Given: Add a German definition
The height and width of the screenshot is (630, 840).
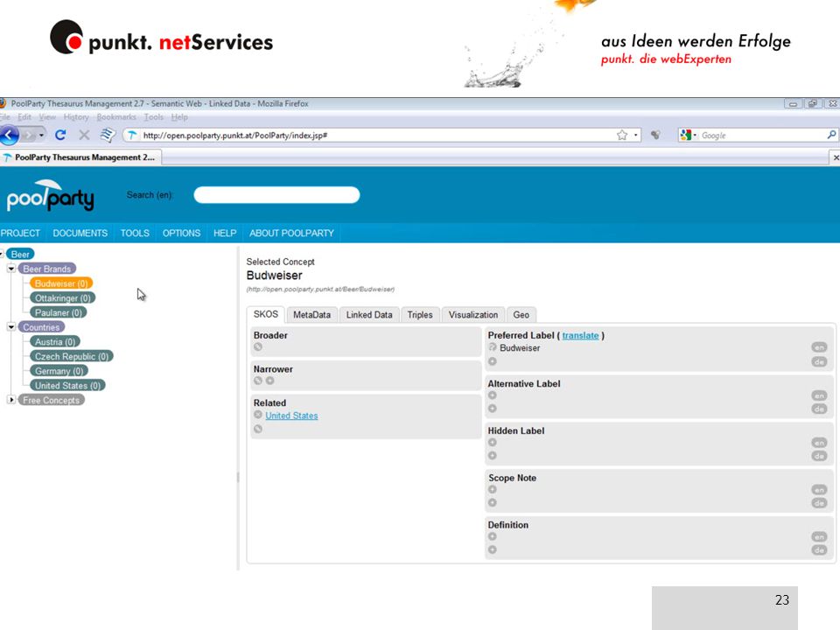Looking at the screenshot, I should (493, 550).
